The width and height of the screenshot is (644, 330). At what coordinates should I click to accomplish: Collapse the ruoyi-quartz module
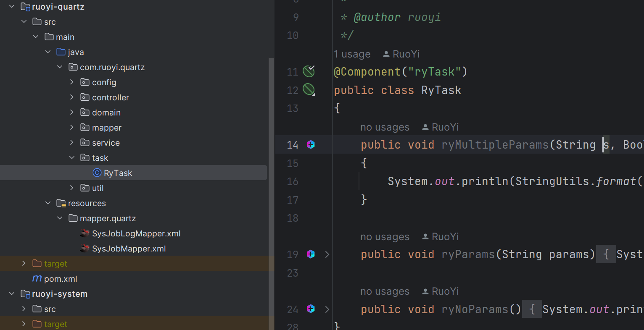(11, 6)
